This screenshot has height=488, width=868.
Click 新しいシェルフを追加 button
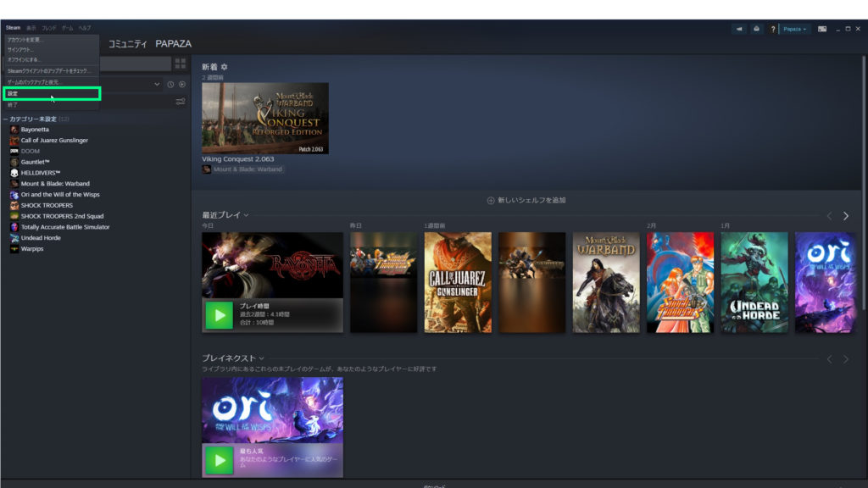pos(526,200)
